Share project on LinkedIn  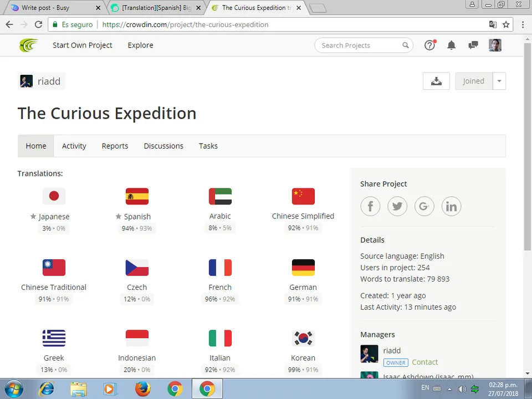pyautogui.click(x=451, y=206)
